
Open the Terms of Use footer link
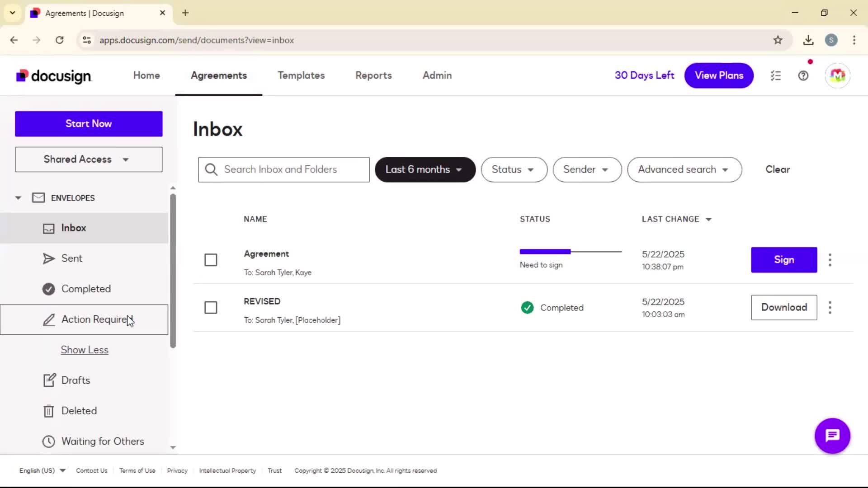tap(137, 470)
